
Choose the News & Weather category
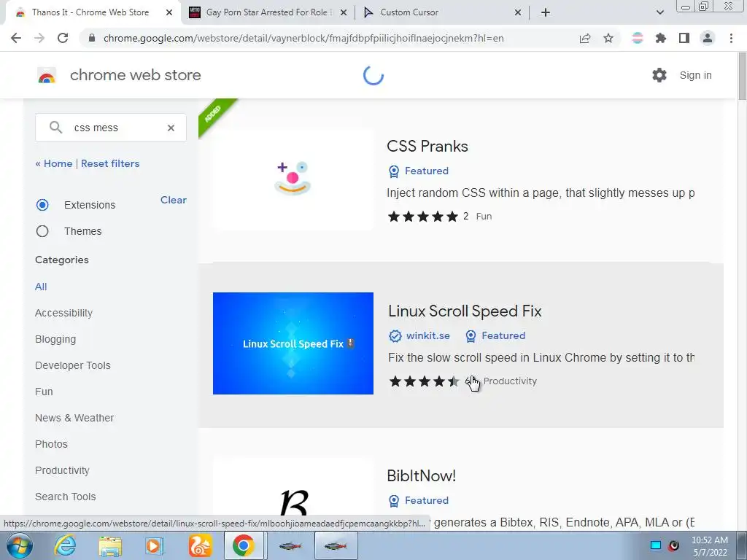[x=74, y=418]
